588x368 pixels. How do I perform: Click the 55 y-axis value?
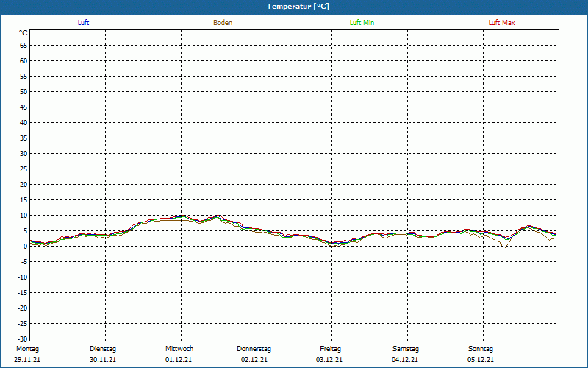24,77
